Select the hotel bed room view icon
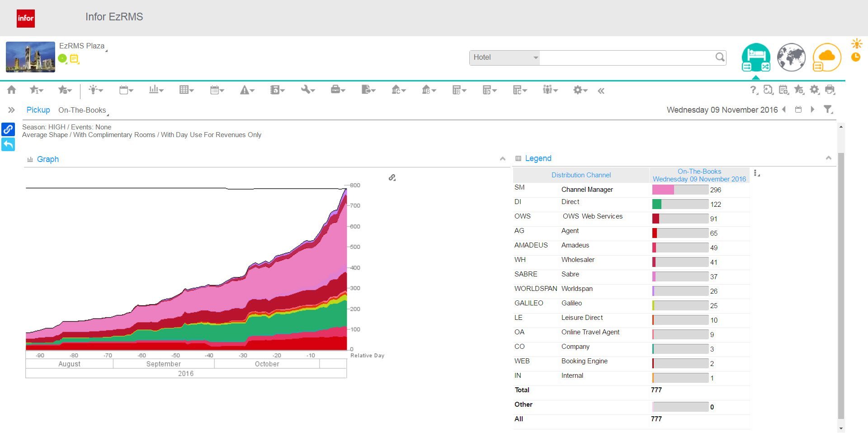Screen dimensions: 868x433 click(x=756, y=57)
